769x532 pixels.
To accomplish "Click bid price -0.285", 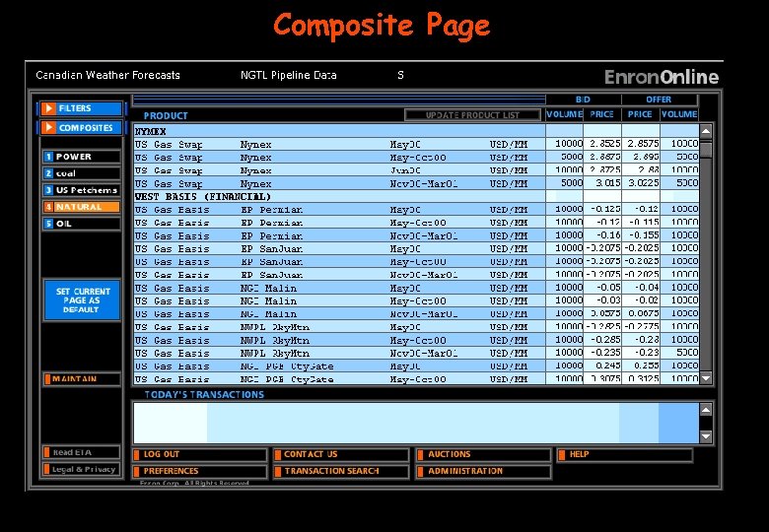I will (602, 340).
